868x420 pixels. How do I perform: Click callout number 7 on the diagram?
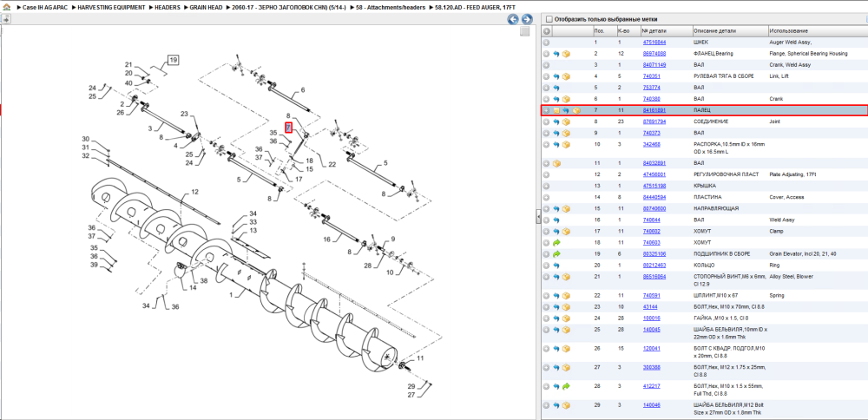pos(288,128)
